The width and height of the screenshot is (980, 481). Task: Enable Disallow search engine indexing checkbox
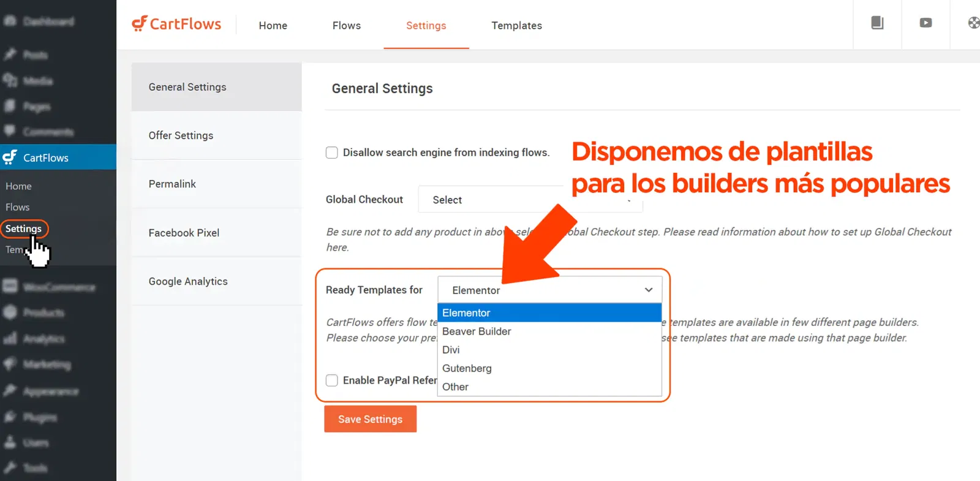click(332, 153)
